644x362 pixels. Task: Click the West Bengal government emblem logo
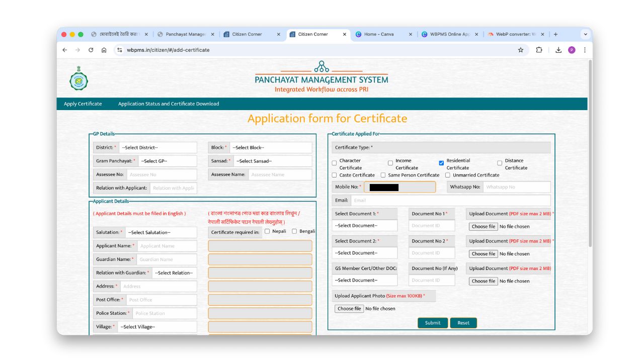(78, 78)
